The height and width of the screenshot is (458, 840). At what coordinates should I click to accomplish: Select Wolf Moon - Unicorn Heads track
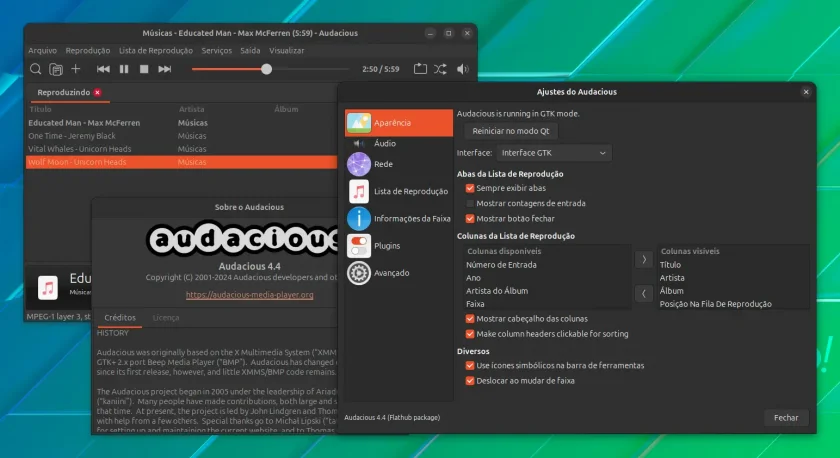(x=181, y=162)
